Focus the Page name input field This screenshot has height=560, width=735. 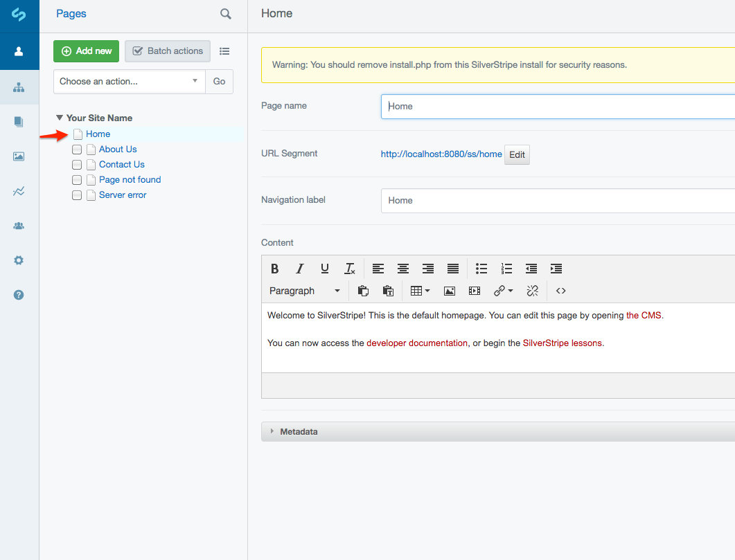(558, 107)
